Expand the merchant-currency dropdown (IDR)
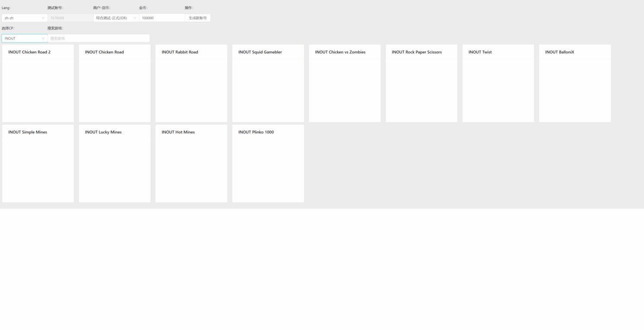This screenshot has width=644, height=330. 115,18
